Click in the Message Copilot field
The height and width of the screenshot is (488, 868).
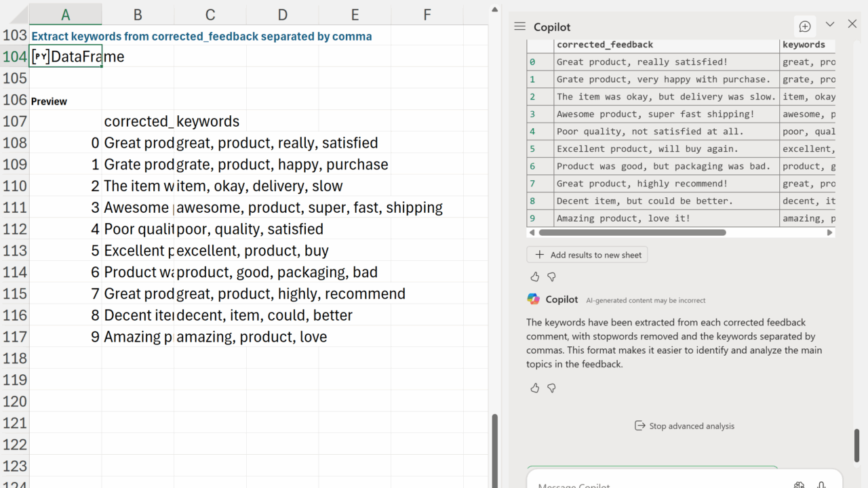pyautogui.click(x=651, y=484)
